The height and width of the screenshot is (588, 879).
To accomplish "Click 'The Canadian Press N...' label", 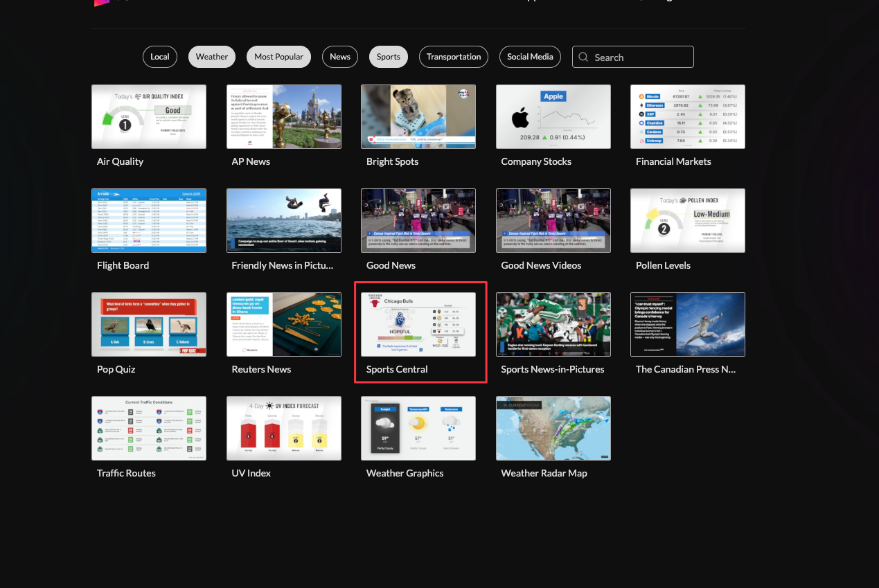I will point(686,369).
